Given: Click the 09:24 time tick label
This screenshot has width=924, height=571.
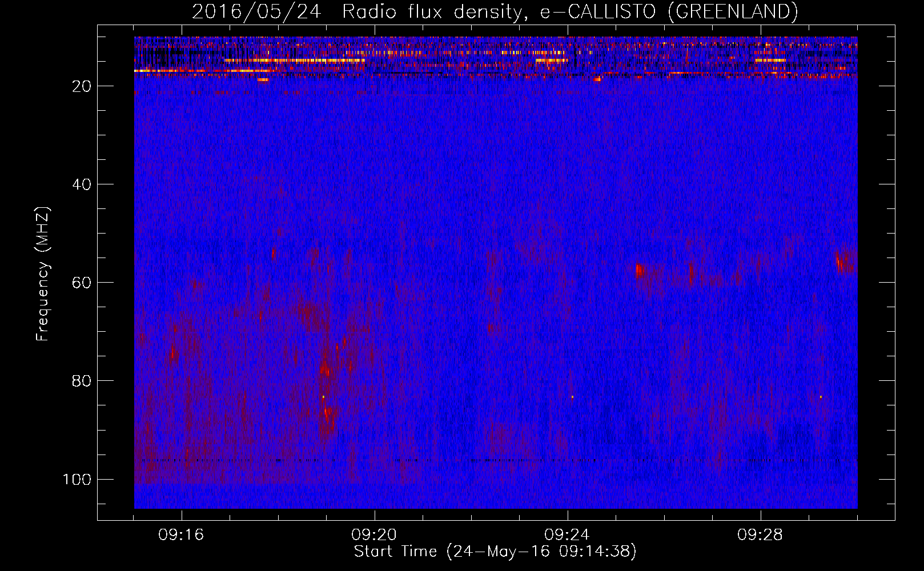Looking at the screenshot, I should click(567, 535).
